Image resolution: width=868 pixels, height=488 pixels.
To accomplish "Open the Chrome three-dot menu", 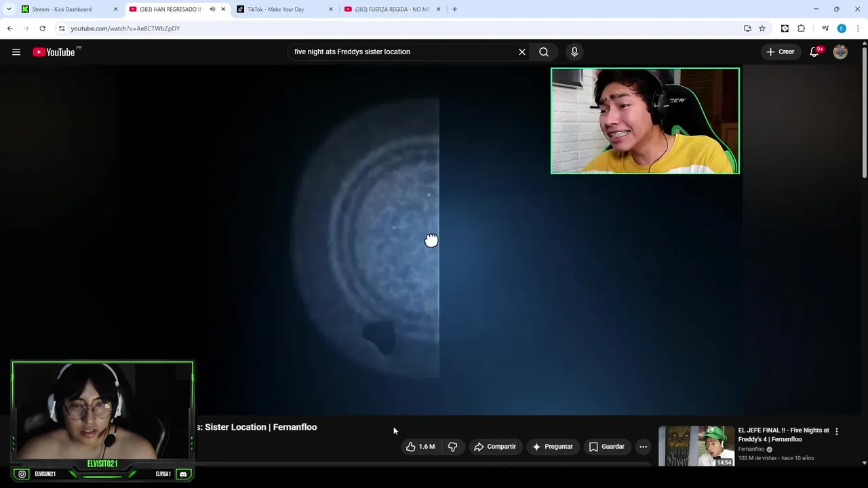I will [858, 28].
